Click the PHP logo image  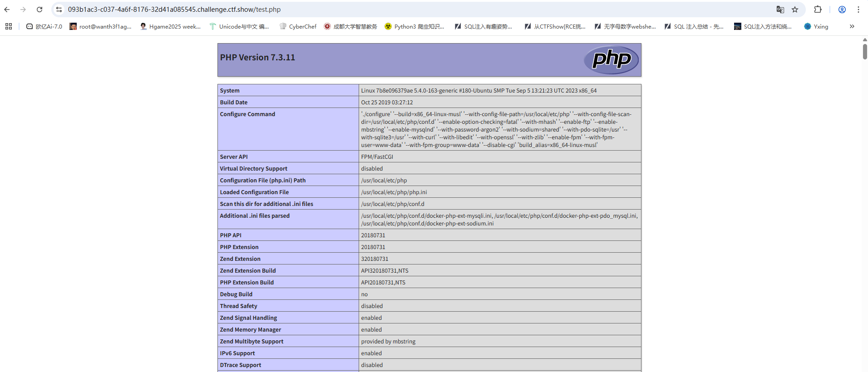coord(611,60)
